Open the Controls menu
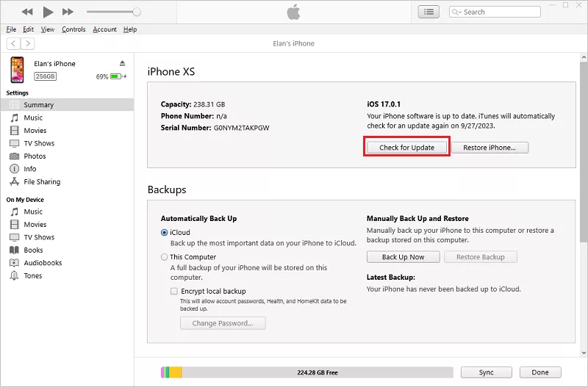Viewport: 588px width, 387px height. pos(73,29)
